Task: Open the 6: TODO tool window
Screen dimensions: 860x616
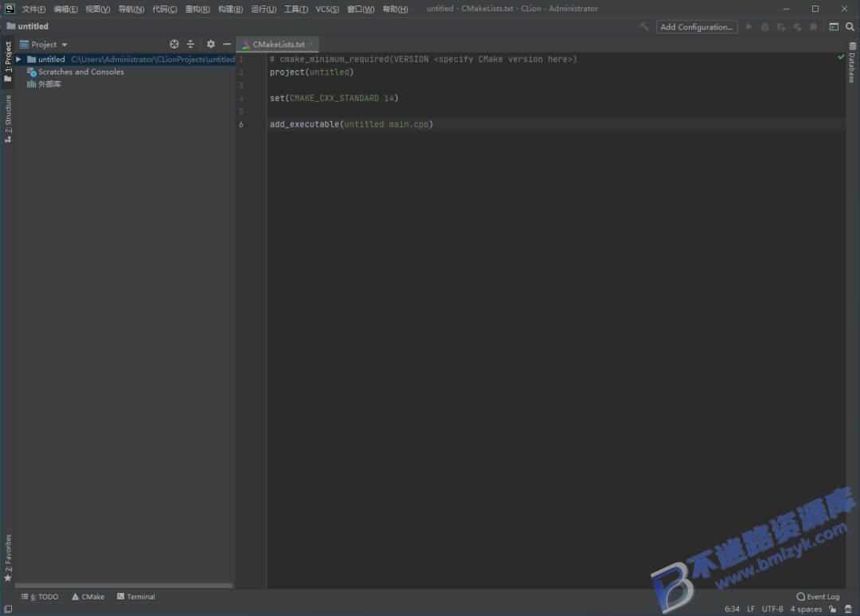Action: tap(40, 597)
